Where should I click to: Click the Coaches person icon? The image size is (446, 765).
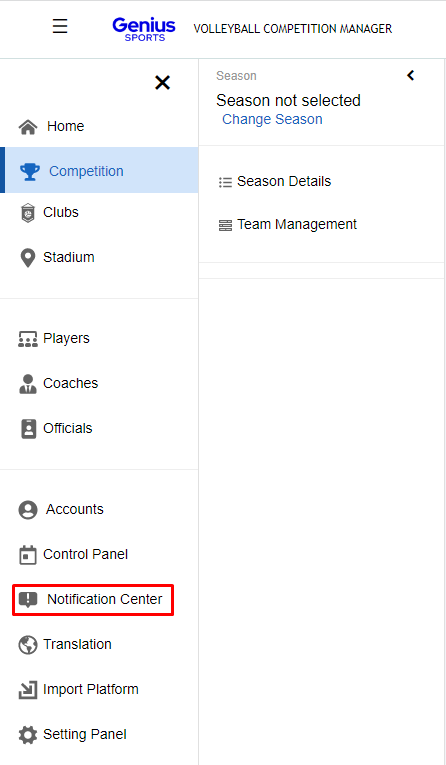click(x=28, y=384)
